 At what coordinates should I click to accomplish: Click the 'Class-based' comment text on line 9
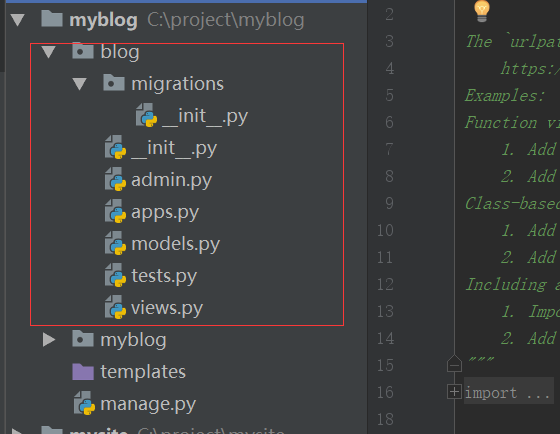[512, 204]
